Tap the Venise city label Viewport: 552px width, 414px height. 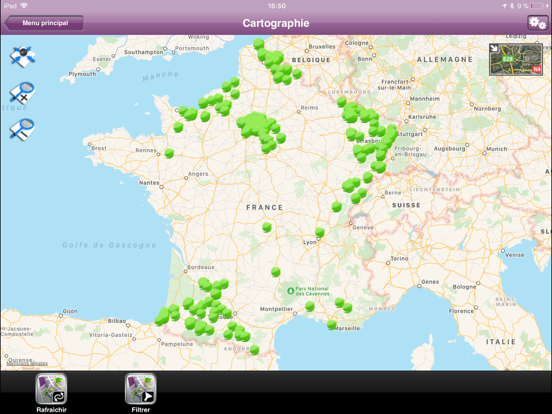click(x=515, y=255)
